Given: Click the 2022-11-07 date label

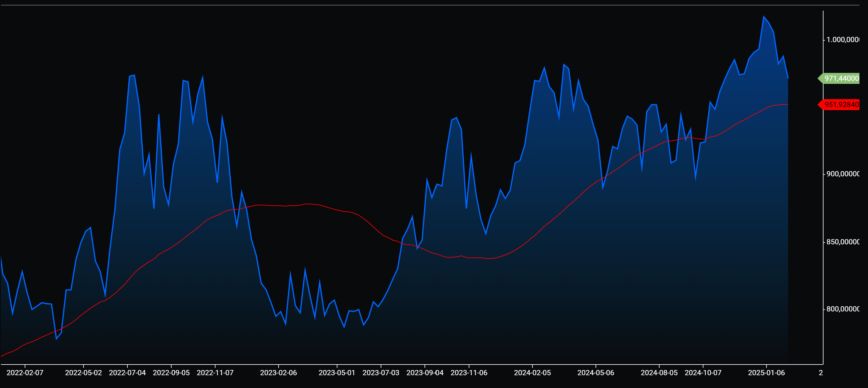Looking at the screenshot, I should point(215,373).
